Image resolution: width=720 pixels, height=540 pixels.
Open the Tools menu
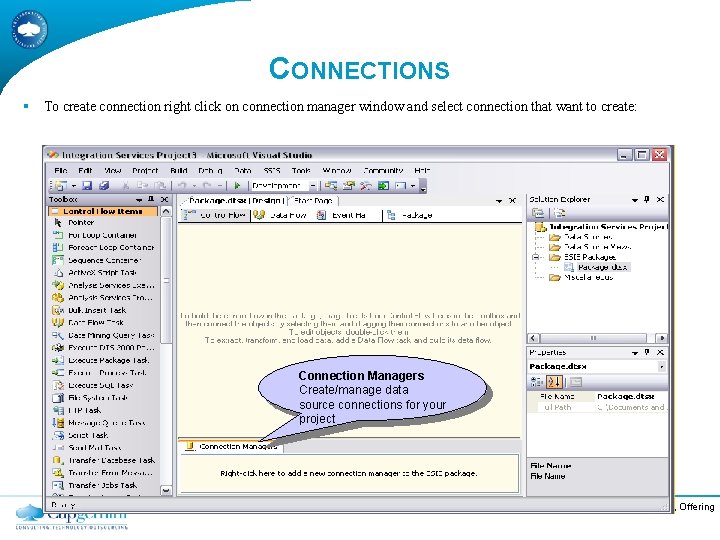(x=301, y=170)
